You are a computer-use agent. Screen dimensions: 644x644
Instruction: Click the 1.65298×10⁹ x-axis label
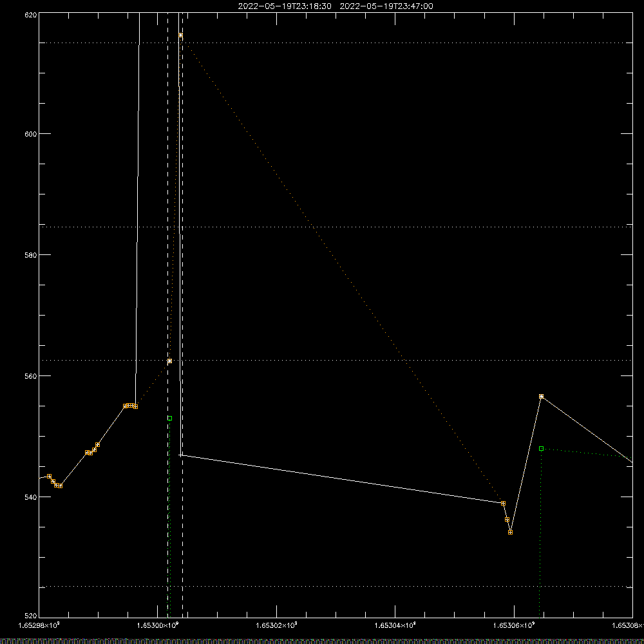[x=39, y=625]
